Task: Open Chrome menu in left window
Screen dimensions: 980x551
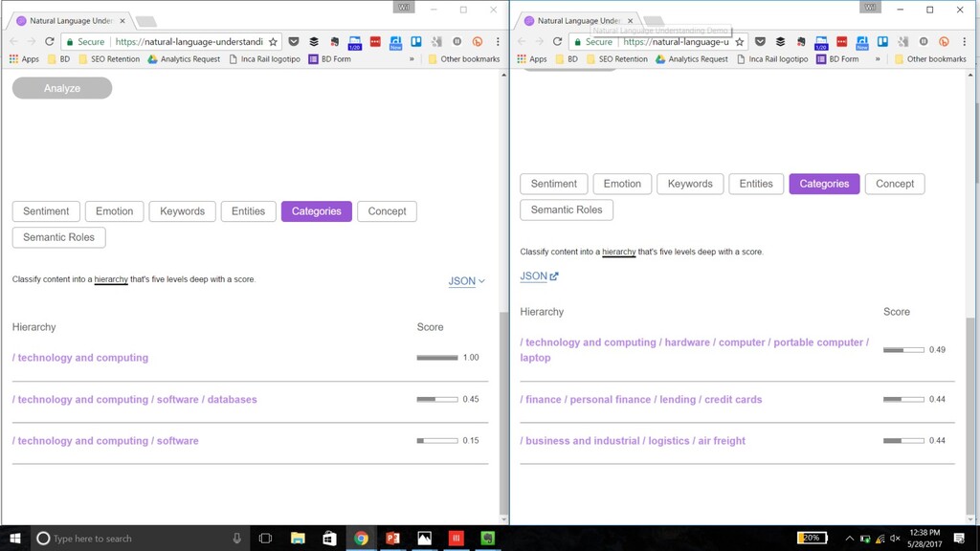Action: coord(498,42)
